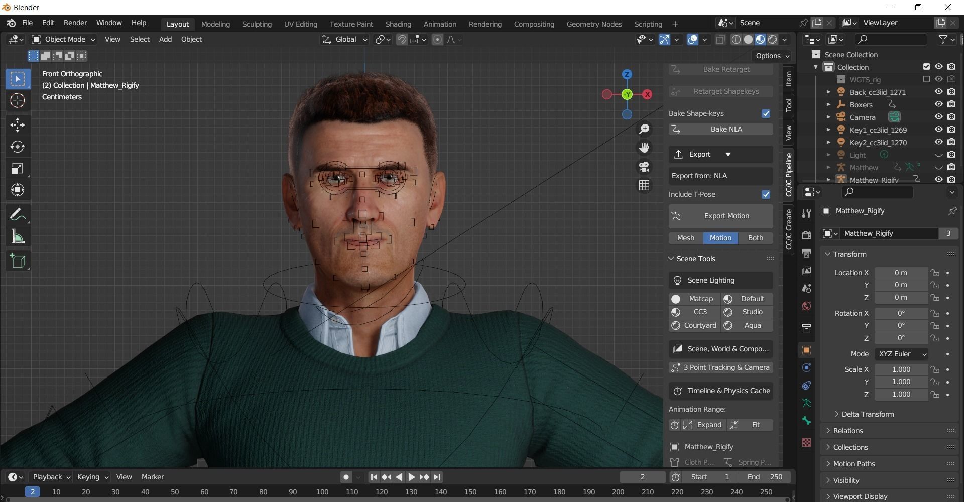980x502 pixels.
Task: Hide Back_cc3iid_1271 via its eye icon
Action: [938, 92]
